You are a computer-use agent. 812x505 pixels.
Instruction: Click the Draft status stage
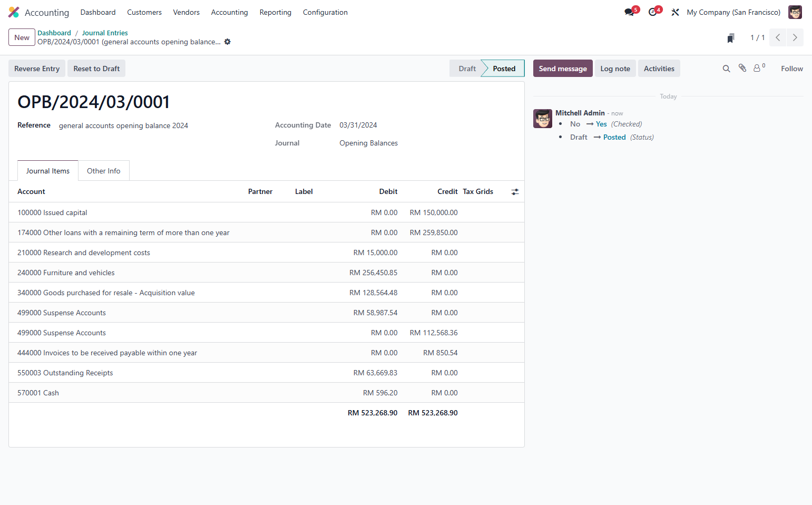466,69
